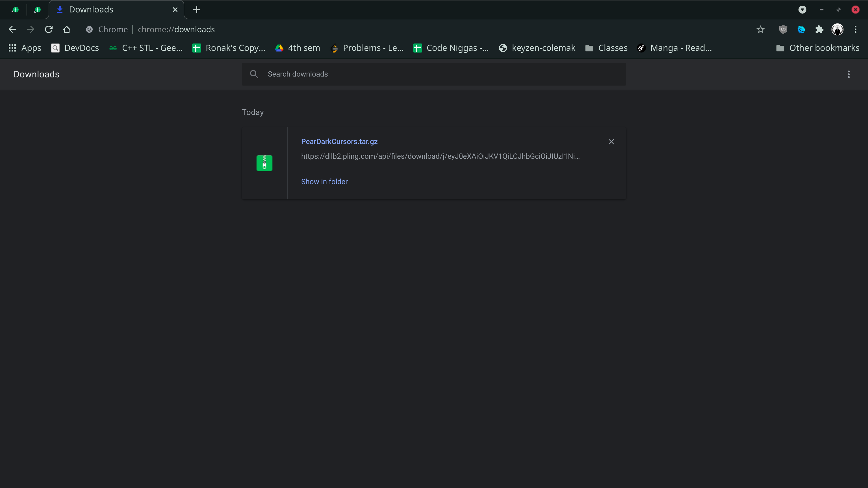868x488 pixels.
Task: Show PearDarkCursors.tar.gz in folder
Action: point(324,182)
